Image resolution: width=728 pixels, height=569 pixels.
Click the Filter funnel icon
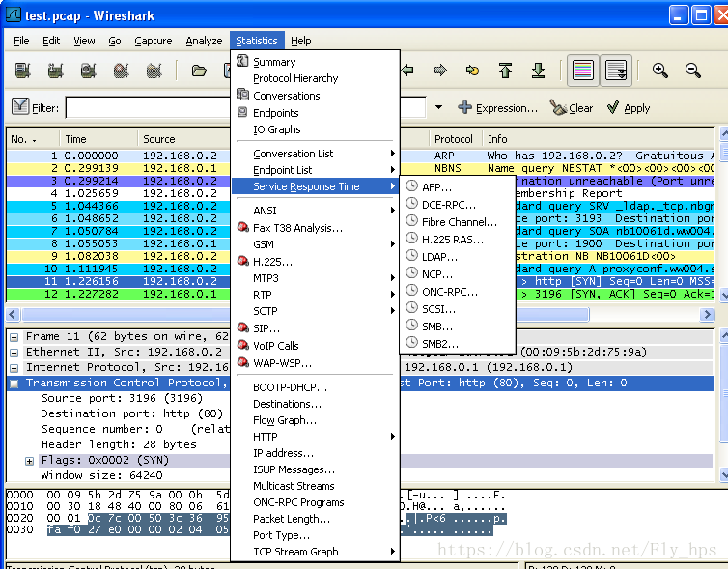pos(20,106)
